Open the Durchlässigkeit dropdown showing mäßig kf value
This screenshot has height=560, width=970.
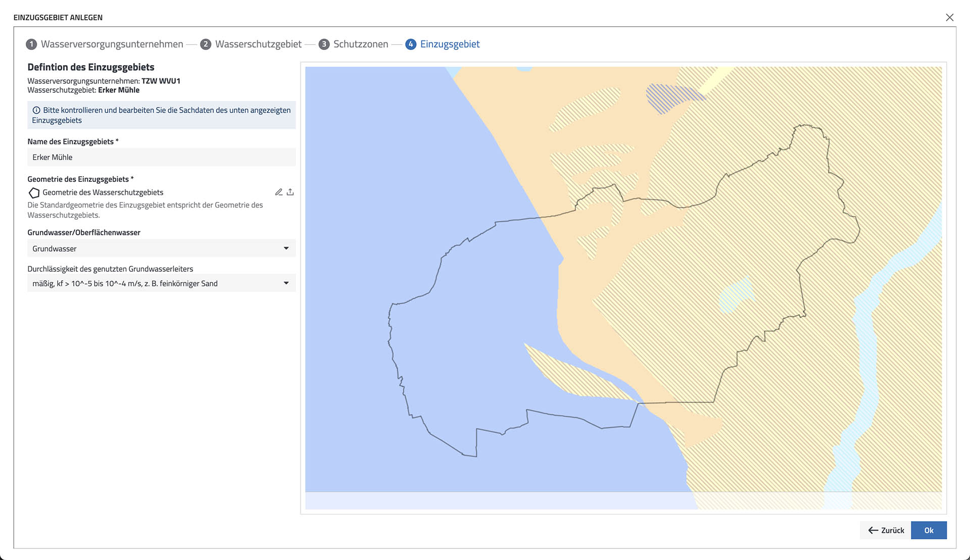[x=161, y=283]
